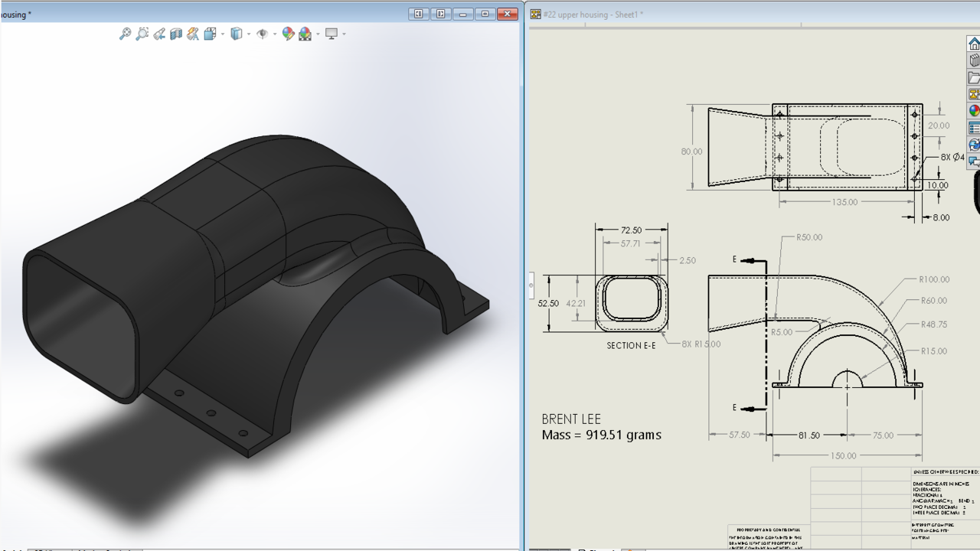Screen dimensions: 980x551
Task: Toggle the Section View tool
Action: click(176, 34)
